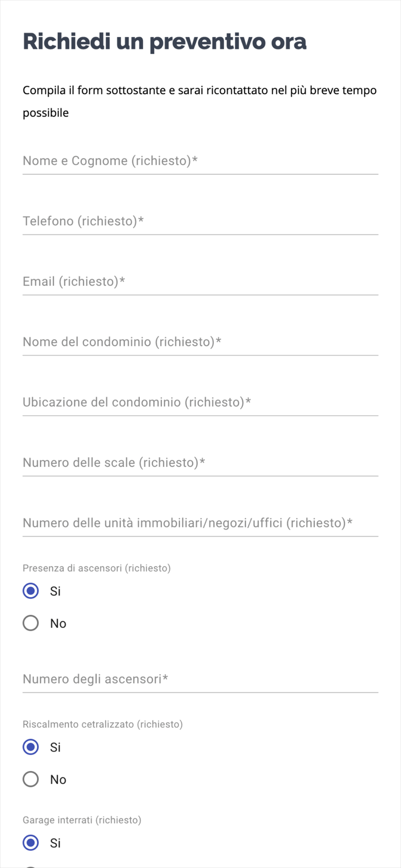Click the Presenza di ascensori group label

tap(96, 568)
